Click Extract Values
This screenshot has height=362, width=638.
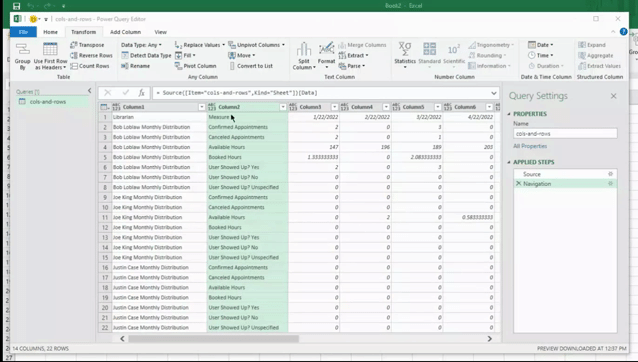[x=599, y=66]
